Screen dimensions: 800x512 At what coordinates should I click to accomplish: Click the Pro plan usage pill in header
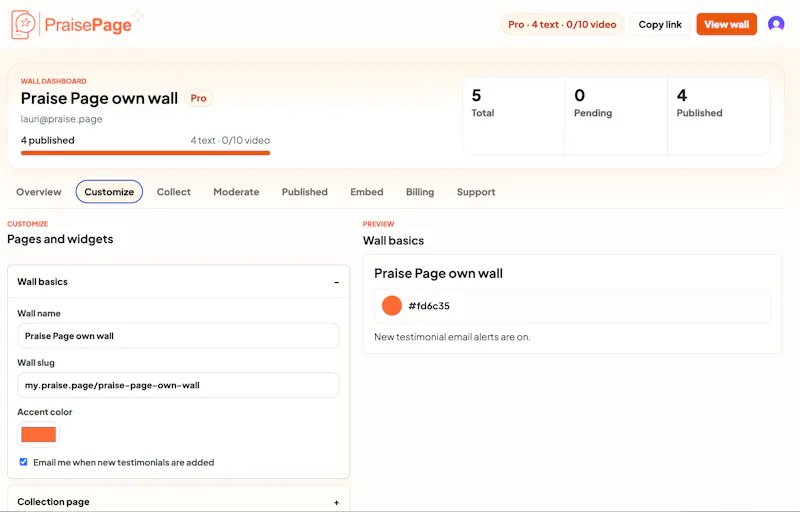(562, 24)
